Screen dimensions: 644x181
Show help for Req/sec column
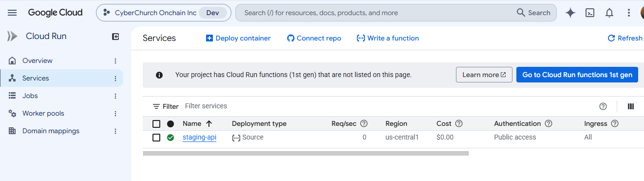coord(363,124)
